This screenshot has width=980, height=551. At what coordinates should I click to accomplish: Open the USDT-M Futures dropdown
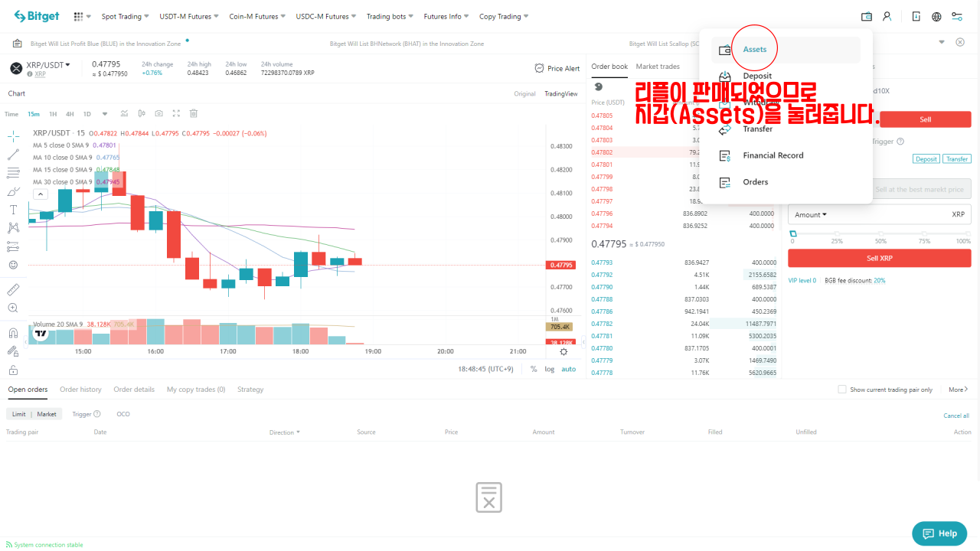[189, 16]
